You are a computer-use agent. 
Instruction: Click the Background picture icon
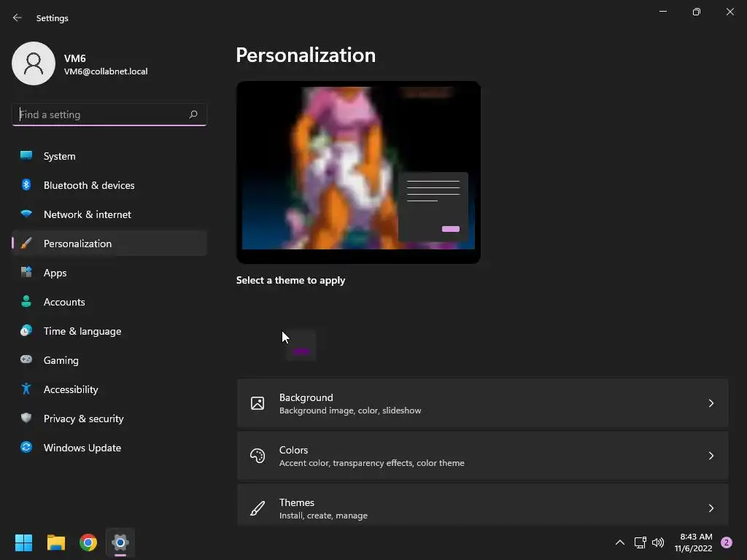(258, 403)
